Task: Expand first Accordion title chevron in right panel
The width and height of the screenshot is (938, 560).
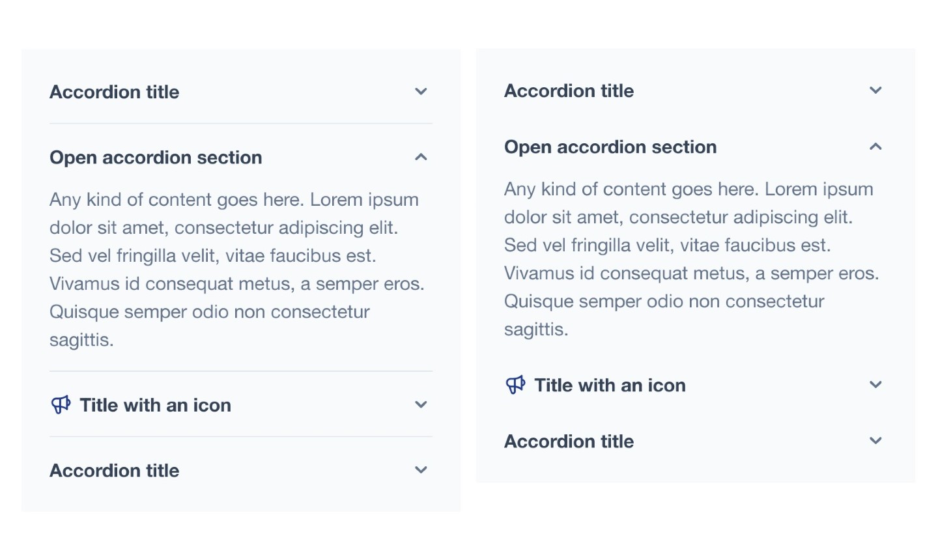Action: pos(876,91)
